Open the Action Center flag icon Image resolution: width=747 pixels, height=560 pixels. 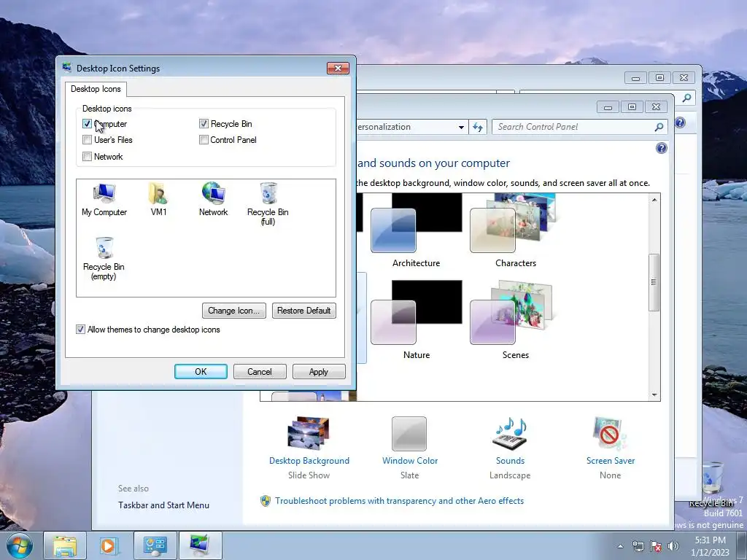click(x=656, y=547)
